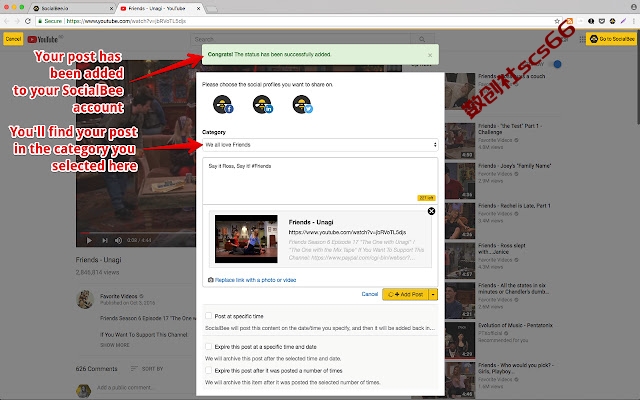This screenshot has width=640, height=400.
Task: Click the Friends - Unagi preview thumbnail
Action: pos(246,239)
